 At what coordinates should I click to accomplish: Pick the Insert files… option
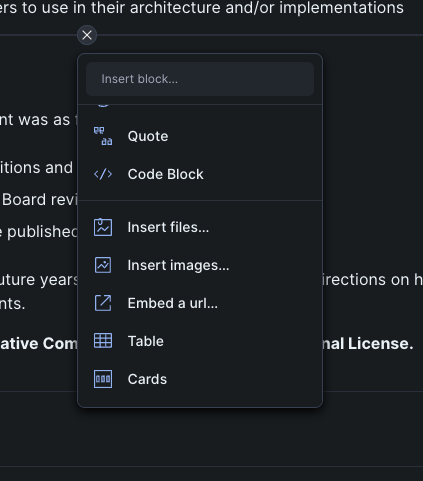(x=200, y=227)
